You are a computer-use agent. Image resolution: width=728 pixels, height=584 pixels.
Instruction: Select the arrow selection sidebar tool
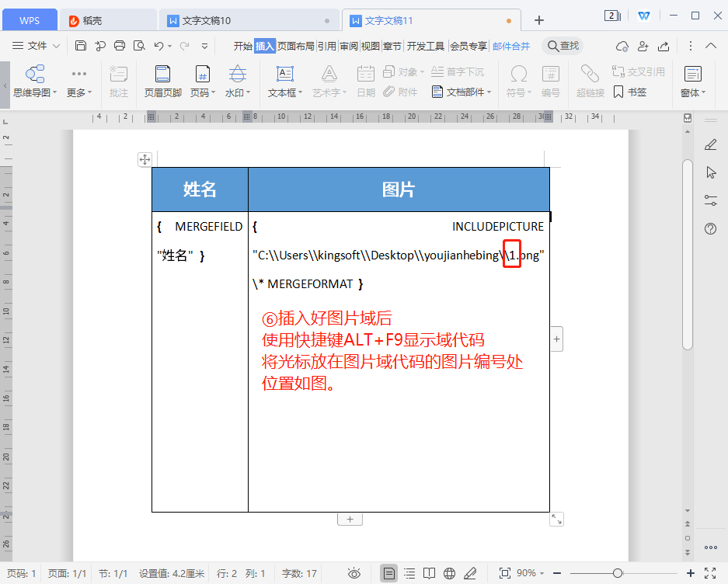coord(711,172)
